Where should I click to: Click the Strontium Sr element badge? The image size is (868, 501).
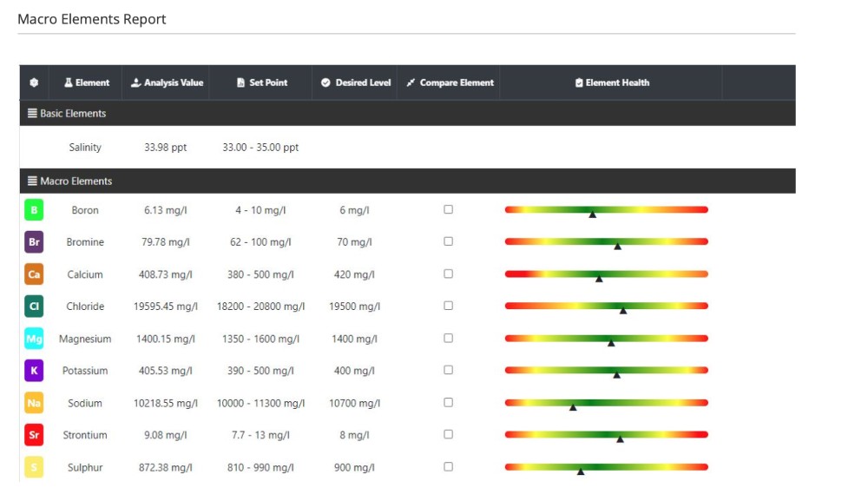(x=33, y=434)
